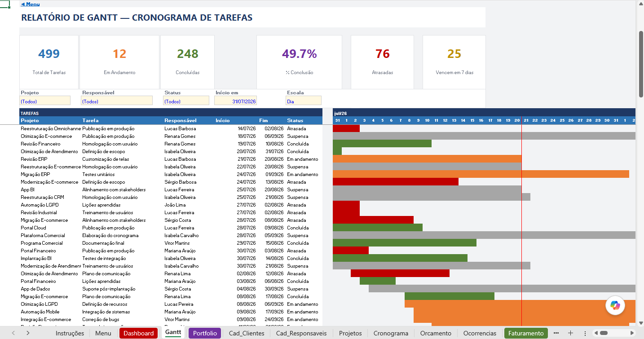Screen dimensions: 644x339
Task: Click the 248 Concluídas card
Action: [188, 62]
